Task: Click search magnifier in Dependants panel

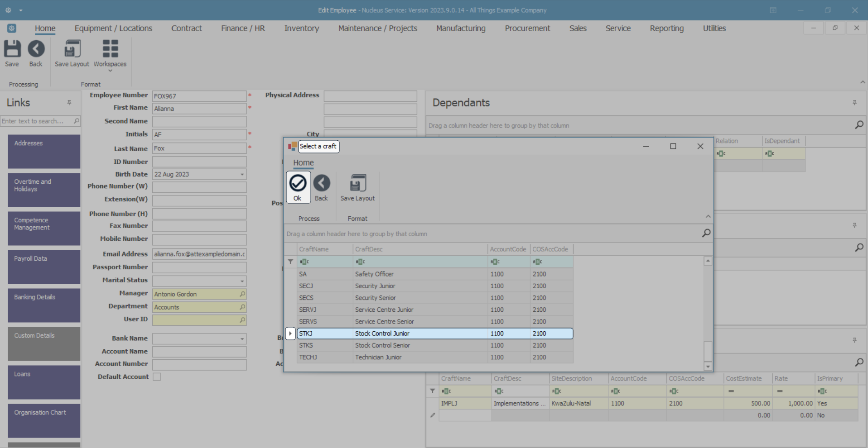Action: point(858,125)
